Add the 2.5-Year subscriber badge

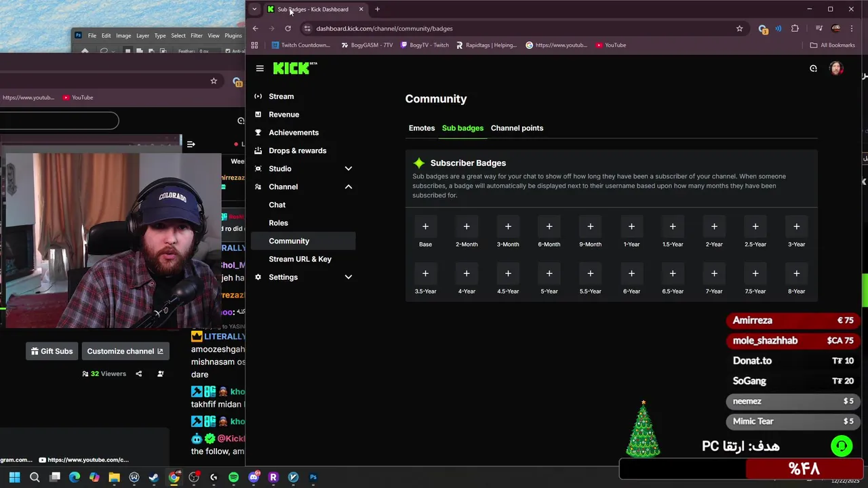[x=755, y=226]
